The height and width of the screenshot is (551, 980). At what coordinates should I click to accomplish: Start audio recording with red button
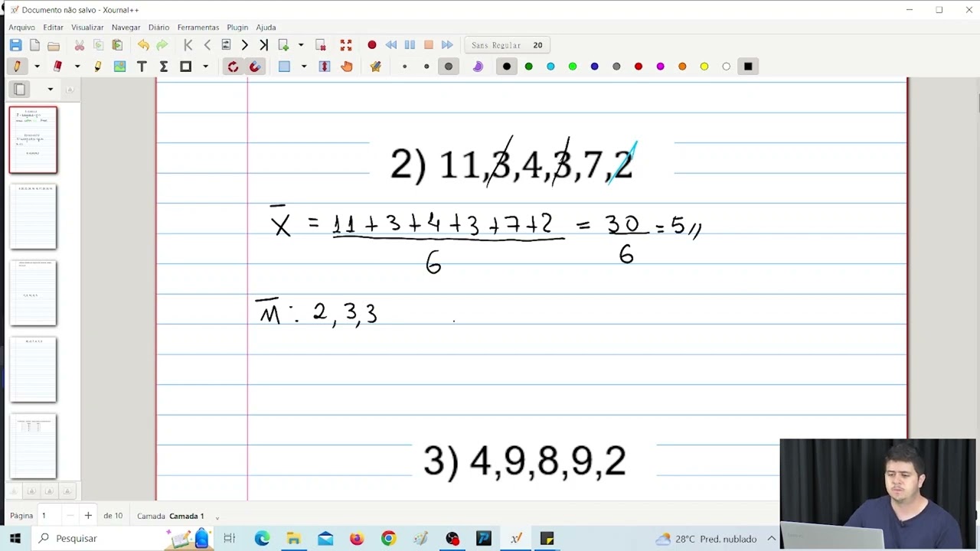click(372, 45)
